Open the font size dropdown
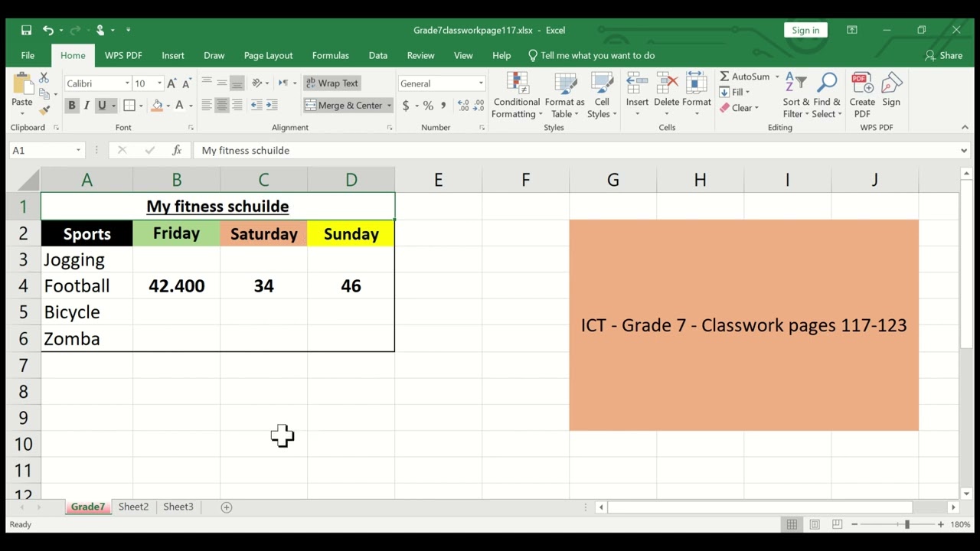980x551 pixels. [x=159, y=83]
